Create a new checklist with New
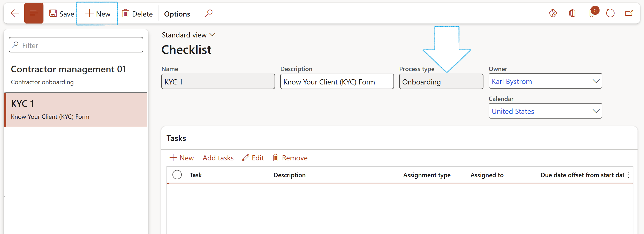644x234 pixels. click(97, 14)
